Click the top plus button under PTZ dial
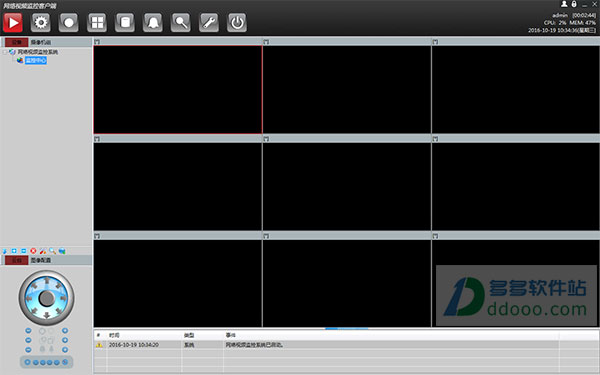The width and height of the screenshot is (600, 375). tap(65, 331)
